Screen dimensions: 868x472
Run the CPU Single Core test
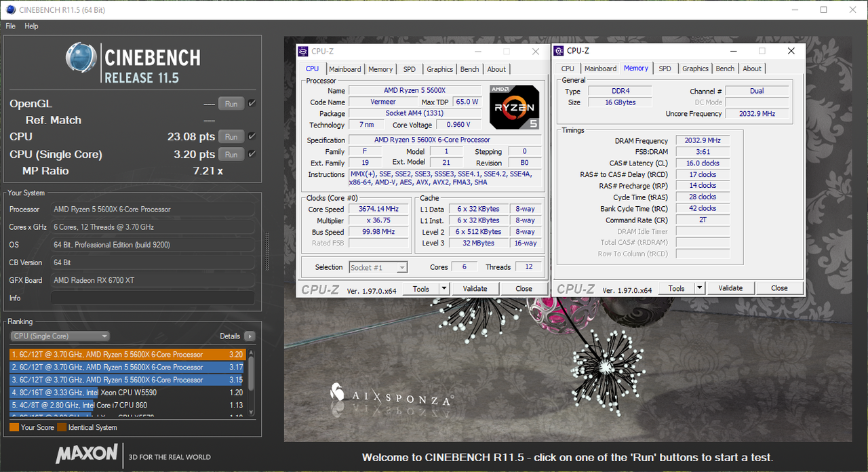tap(231, 155)
